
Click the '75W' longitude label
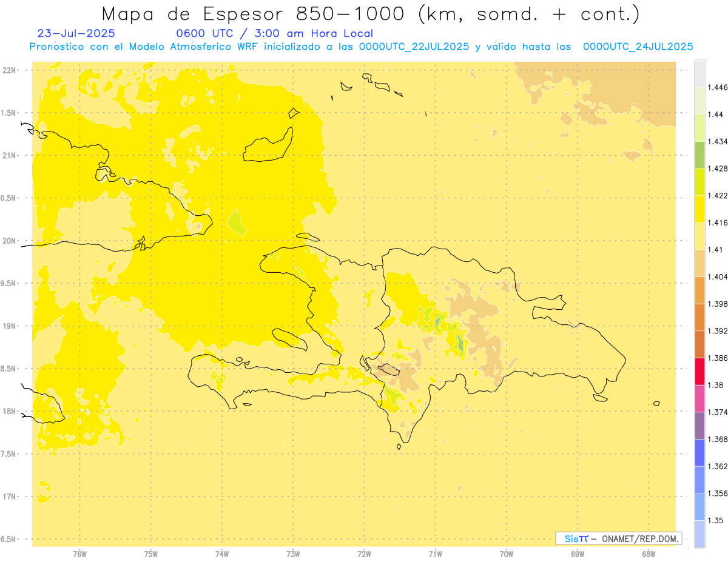pos(151,554)
